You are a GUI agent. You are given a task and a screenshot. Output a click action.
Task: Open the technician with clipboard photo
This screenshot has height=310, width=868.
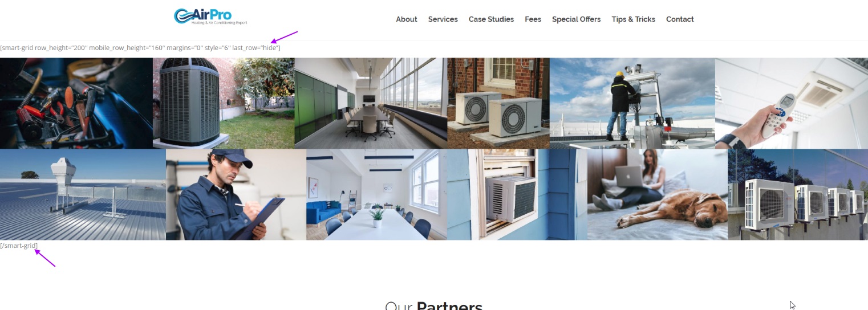click(x=236, y=194)
